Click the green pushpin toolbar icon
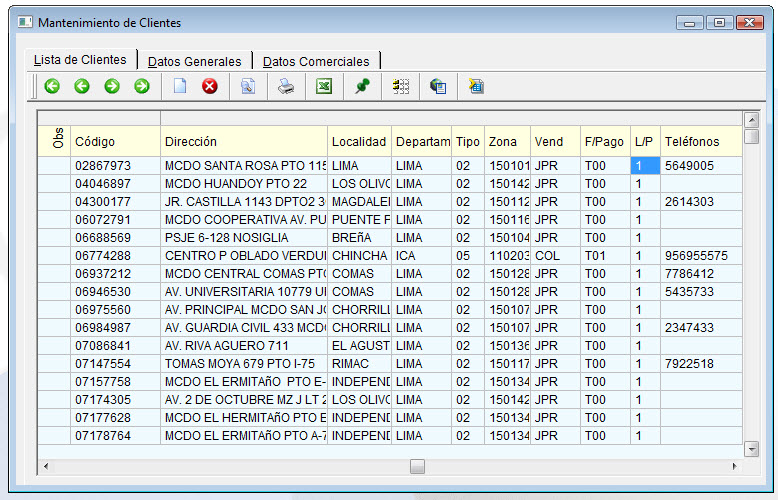 362,87
